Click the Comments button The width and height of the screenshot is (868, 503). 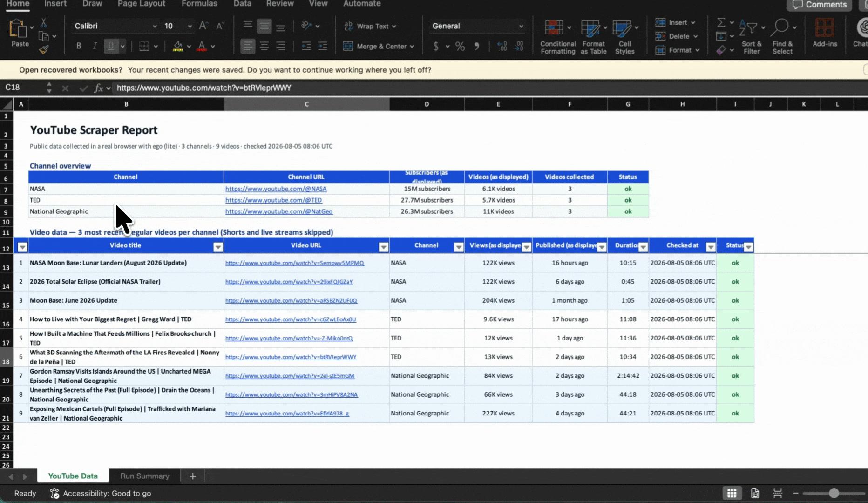[819, 5]
